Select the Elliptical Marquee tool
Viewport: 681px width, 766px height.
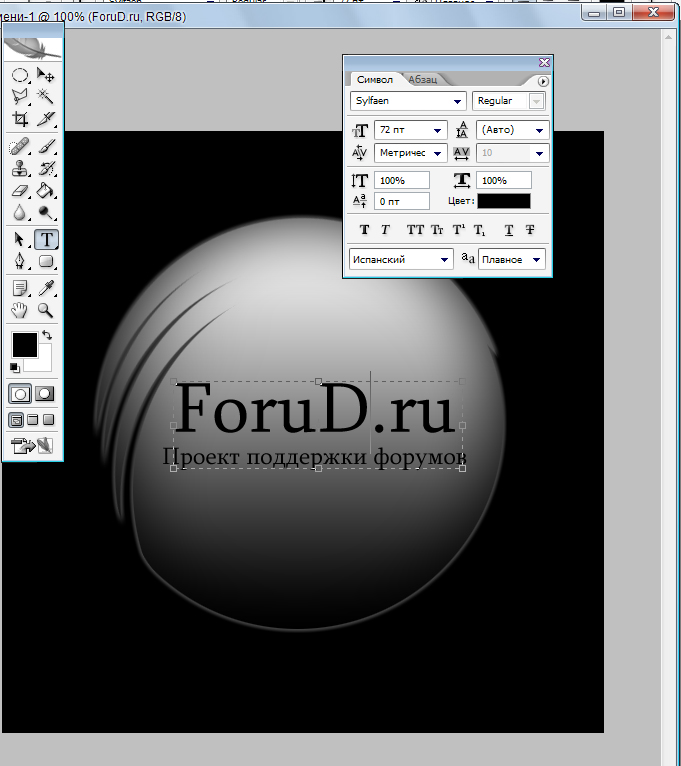20,75
